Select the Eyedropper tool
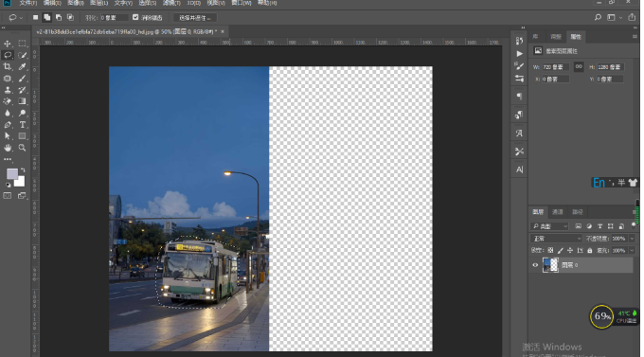The height and width of the screenshot is (357, 644). [x=22, y=66]
